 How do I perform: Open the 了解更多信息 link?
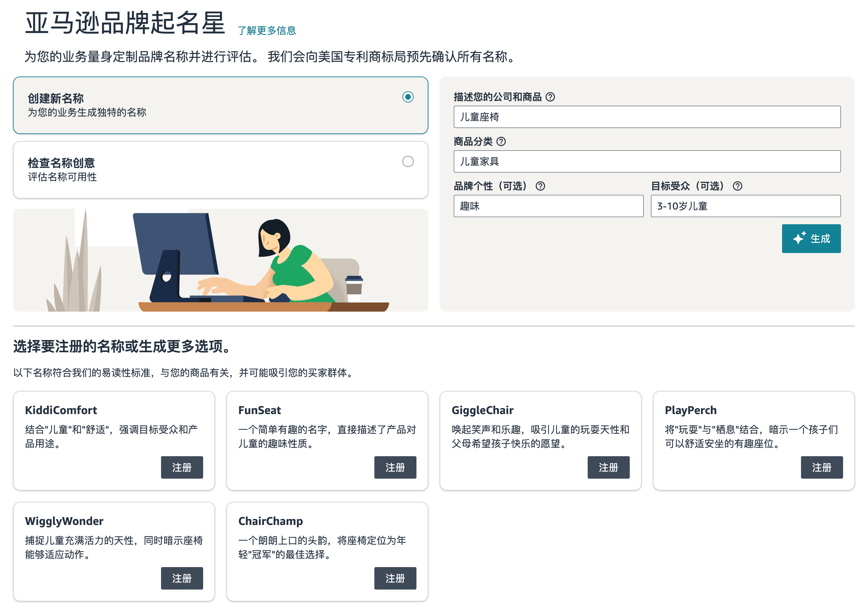click(267, 31)
